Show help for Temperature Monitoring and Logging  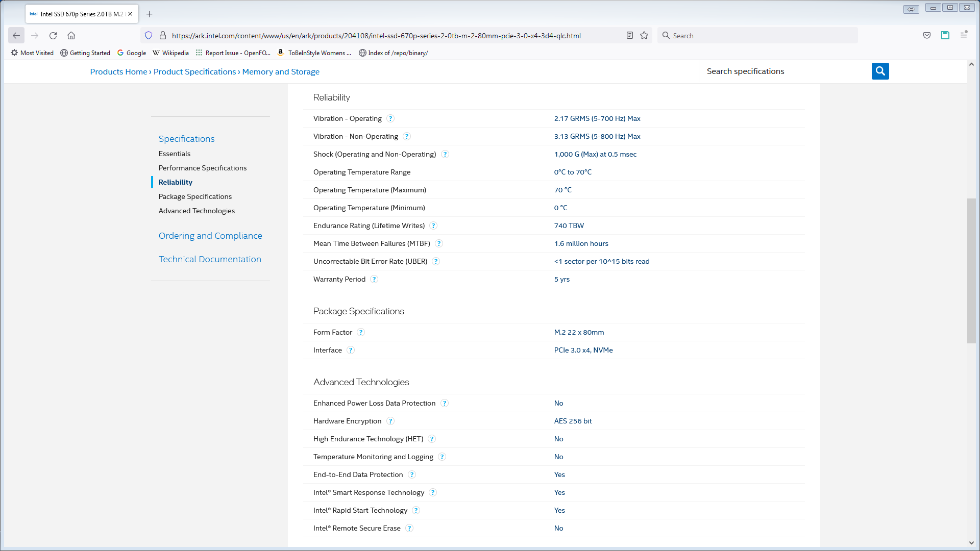click(442, 457)
